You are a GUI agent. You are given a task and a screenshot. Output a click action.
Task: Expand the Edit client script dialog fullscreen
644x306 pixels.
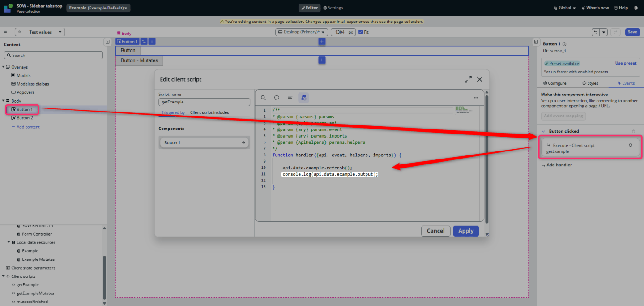468,79
